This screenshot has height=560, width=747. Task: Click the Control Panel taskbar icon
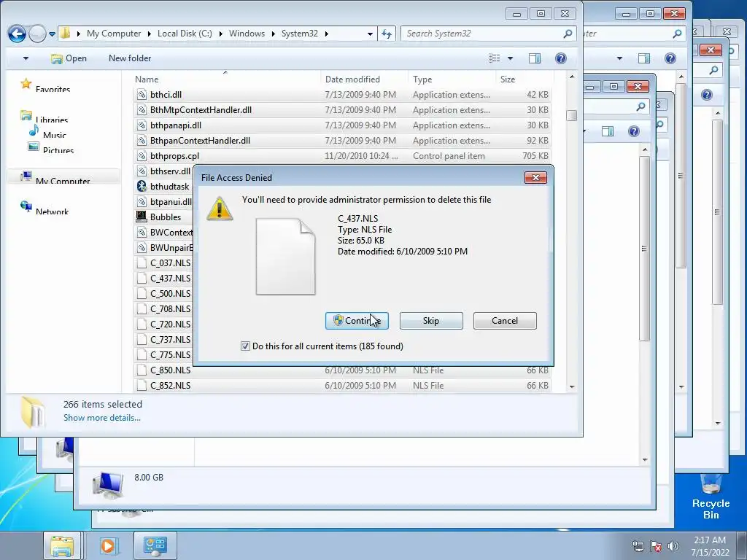point(155,545)
